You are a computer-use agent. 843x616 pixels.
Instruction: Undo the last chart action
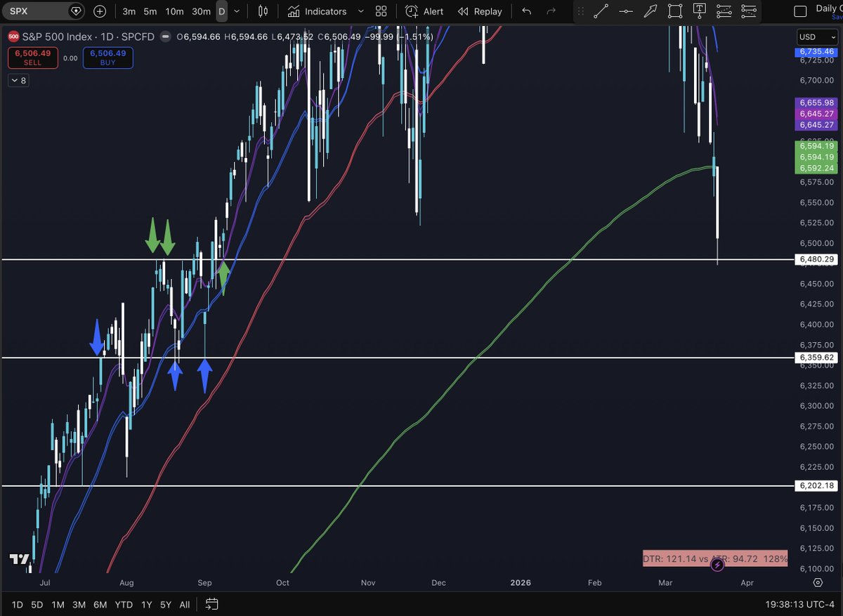pos(527,11)
